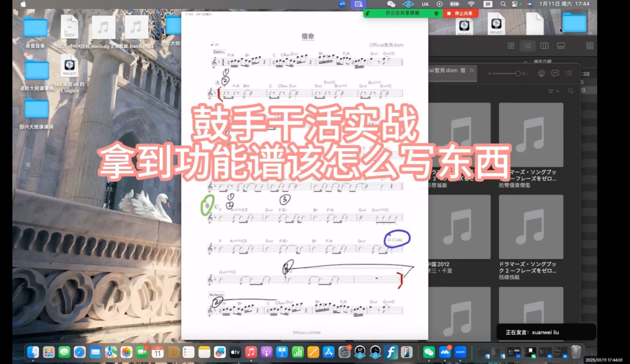Launch the Music app in the Dock

click(x=251, y=352)
